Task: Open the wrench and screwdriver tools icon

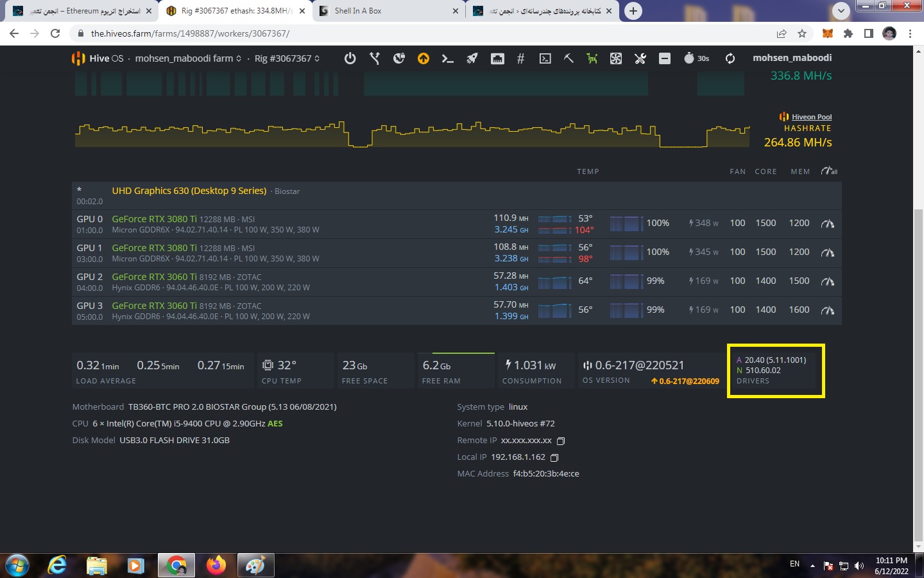Action: (x=640, y=58)
